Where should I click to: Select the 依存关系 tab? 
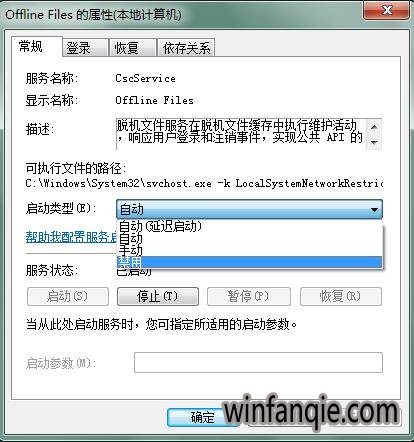(186, 48)
